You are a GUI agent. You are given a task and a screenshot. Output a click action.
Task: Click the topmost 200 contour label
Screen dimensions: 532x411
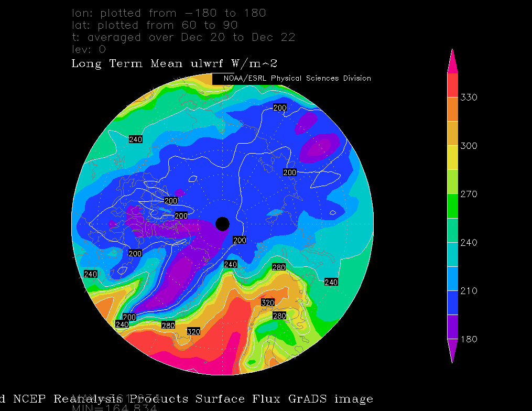(x=280, y=107)
